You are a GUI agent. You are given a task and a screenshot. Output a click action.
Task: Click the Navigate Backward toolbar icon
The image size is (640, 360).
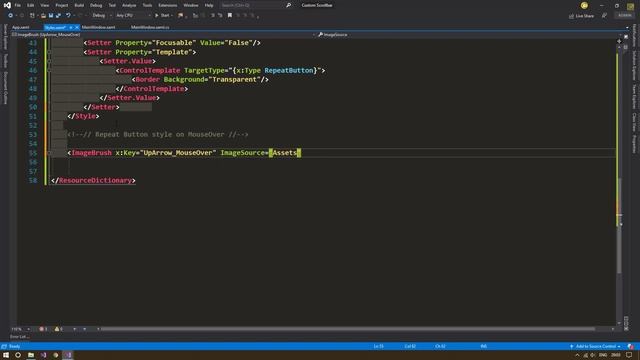11,16
